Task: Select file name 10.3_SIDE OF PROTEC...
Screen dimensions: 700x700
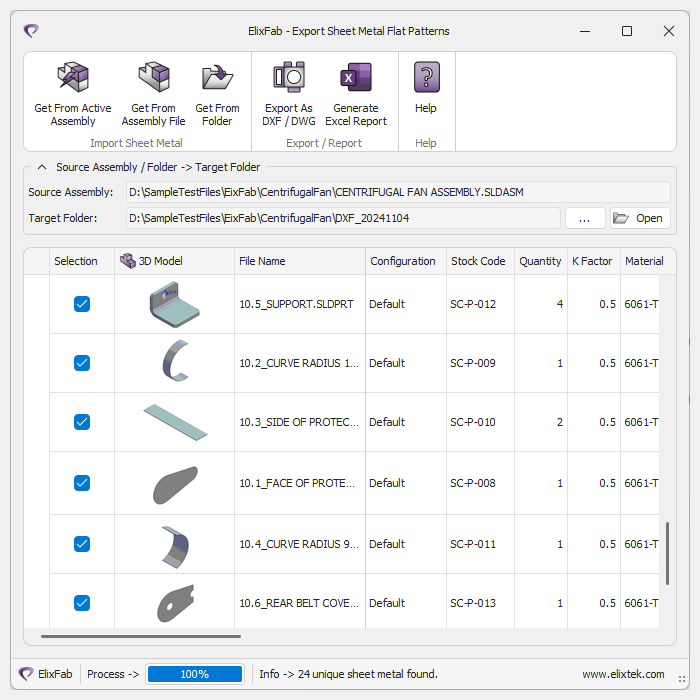Action: click(x=299, y=422)
